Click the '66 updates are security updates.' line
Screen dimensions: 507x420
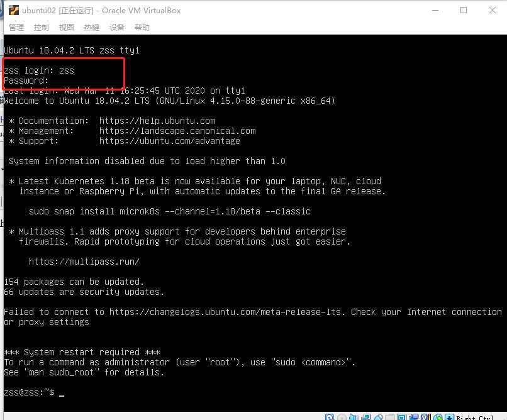[x=84, y=292]
